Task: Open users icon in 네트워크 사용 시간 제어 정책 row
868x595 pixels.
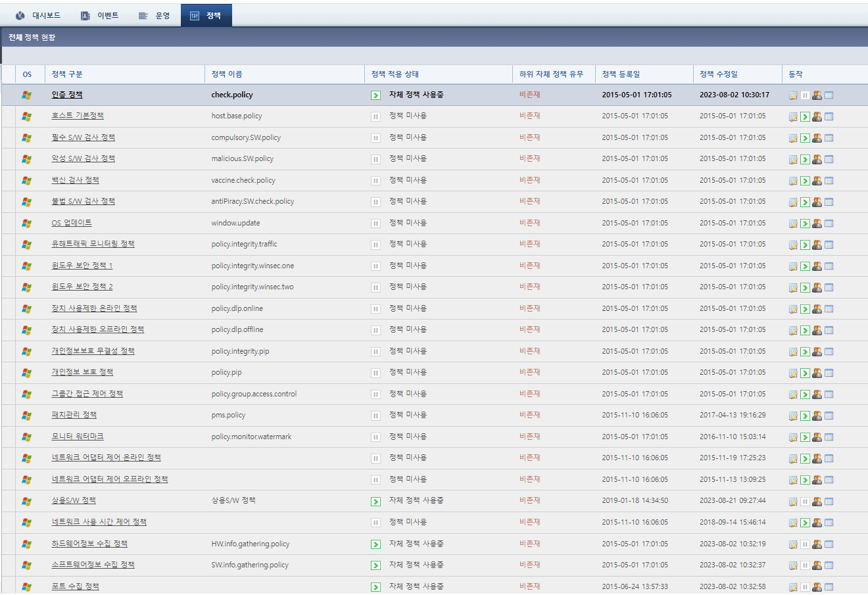Action: tap(817, 523)
